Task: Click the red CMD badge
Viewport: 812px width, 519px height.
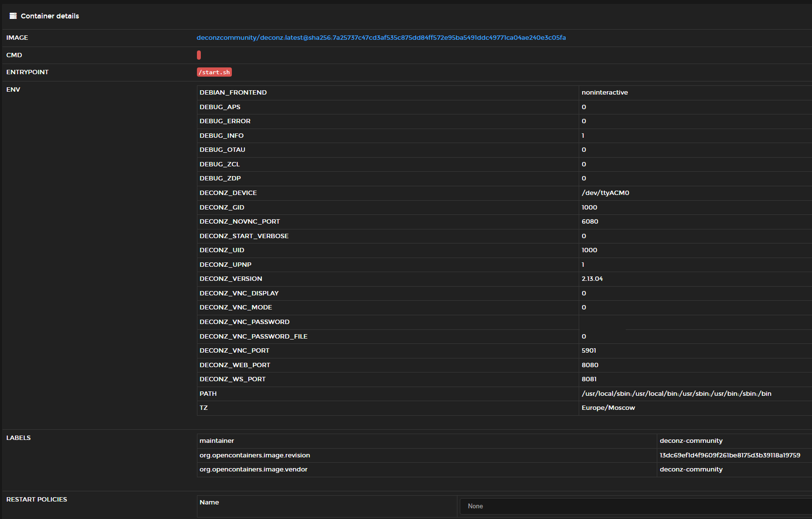Action: tap(198, 55)
